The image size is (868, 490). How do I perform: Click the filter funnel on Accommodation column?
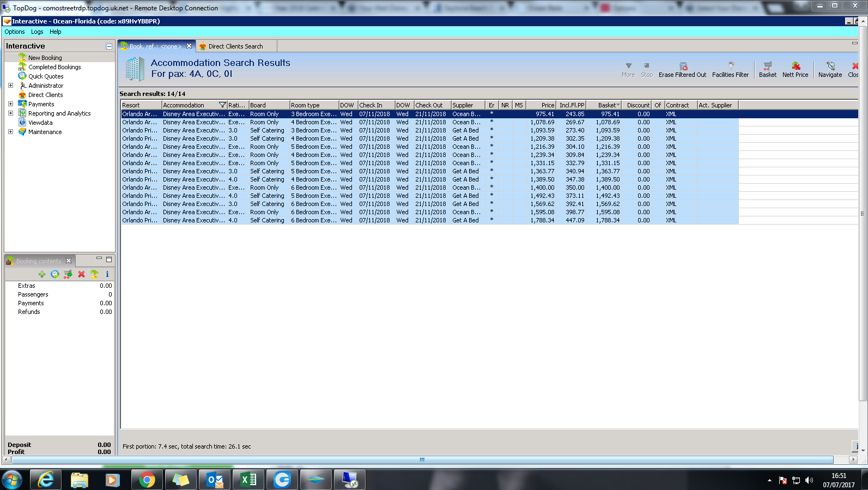click(x=222, y=105)
